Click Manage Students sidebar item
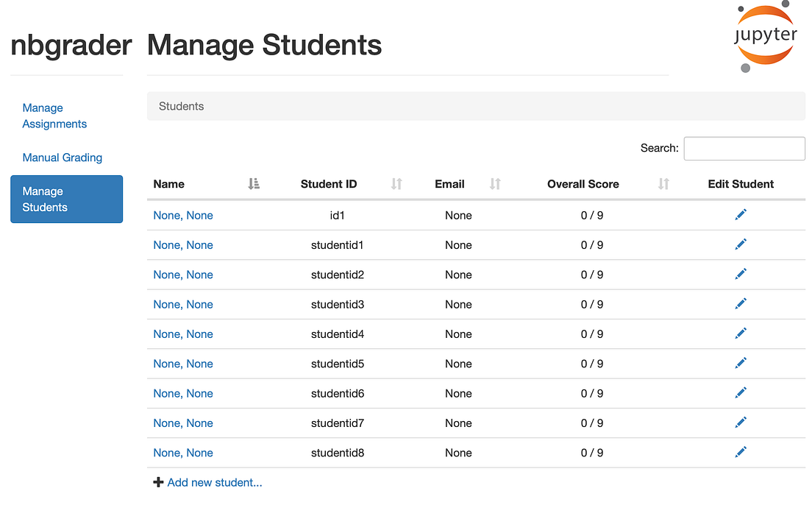The width and height of the screenshot is (812, 505). (66, 199)
